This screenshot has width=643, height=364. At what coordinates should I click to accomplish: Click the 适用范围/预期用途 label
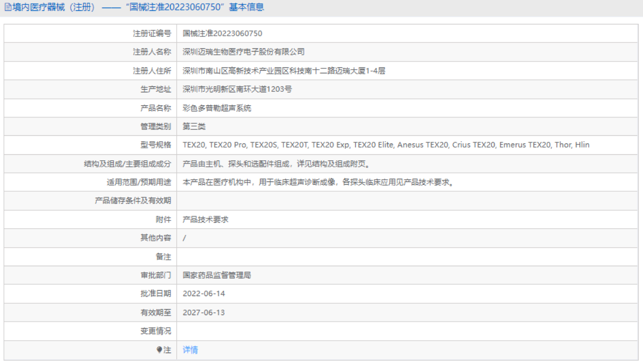pyautogui.click(x=139, y=182)
